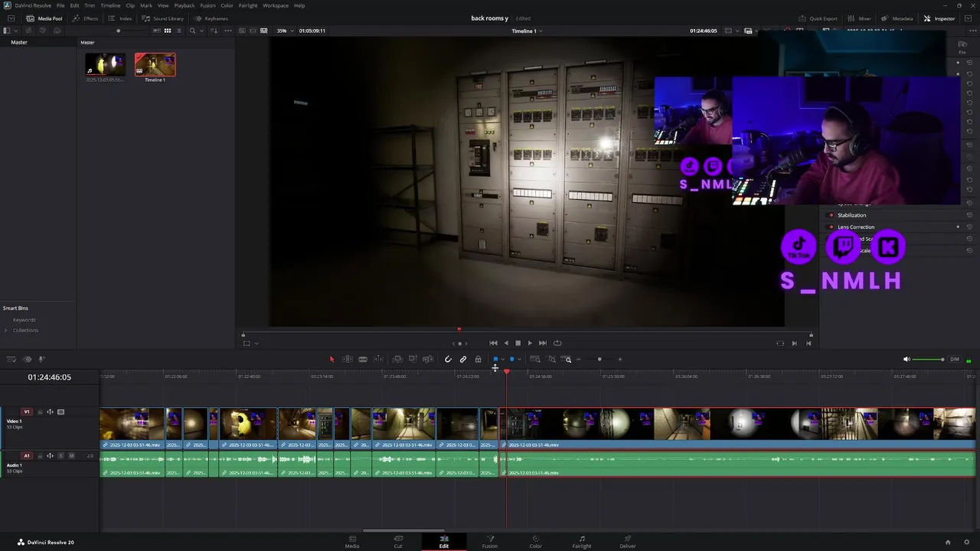Screen dimensions: 980x551
Task: Disable Video 1 track monitor icon
Action: 61,412
